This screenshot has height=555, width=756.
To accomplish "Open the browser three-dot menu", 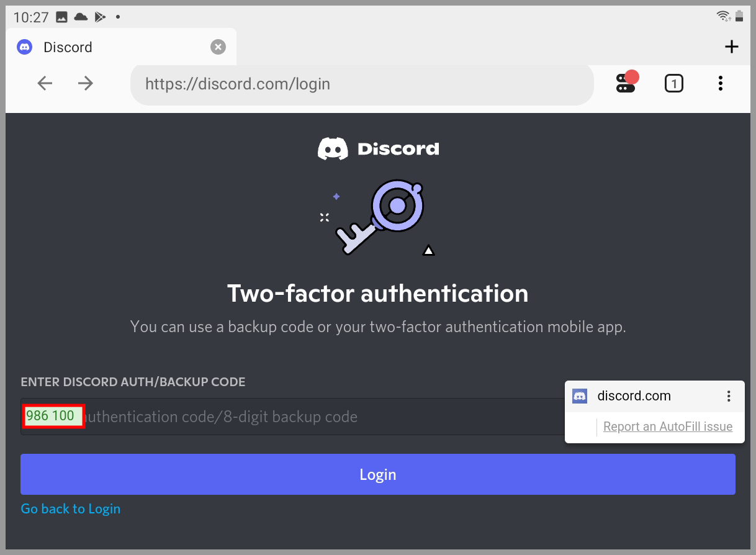I will (x=720, y=83).
